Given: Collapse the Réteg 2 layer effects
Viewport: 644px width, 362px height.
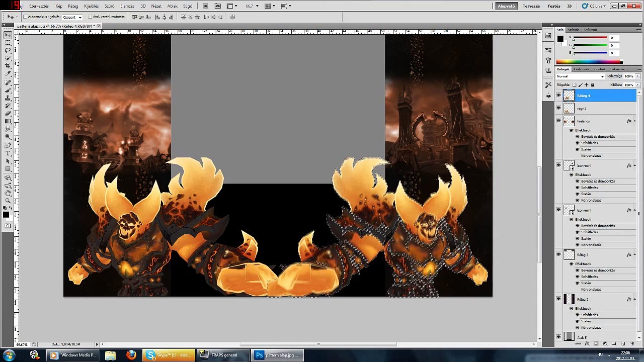Looking at the screenshot, I should pyautogui.click(x=634, y=300).
